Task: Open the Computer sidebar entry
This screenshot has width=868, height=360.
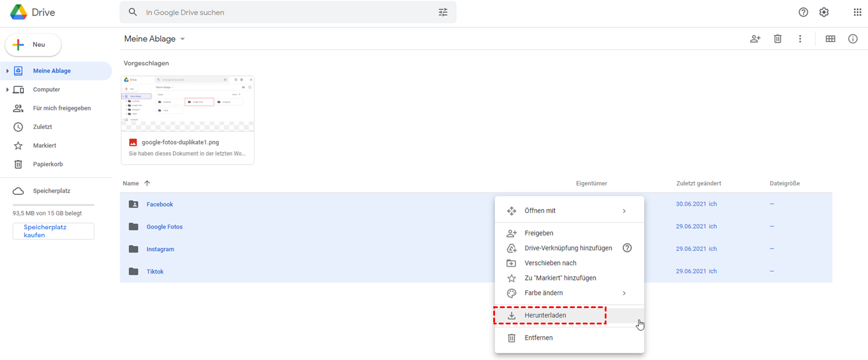Action: [x=56, y=89]
